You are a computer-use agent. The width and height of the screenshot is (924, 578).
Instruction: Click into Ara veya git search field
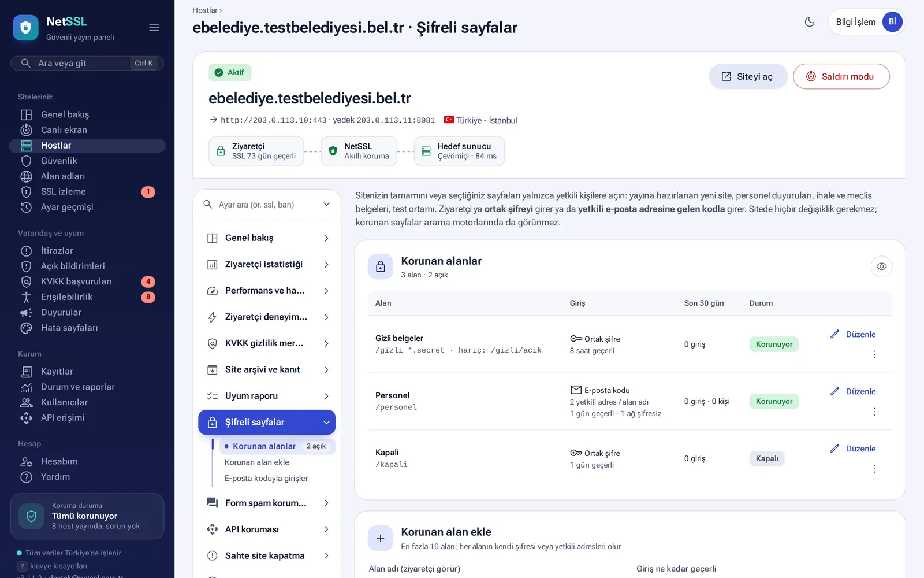87,63
